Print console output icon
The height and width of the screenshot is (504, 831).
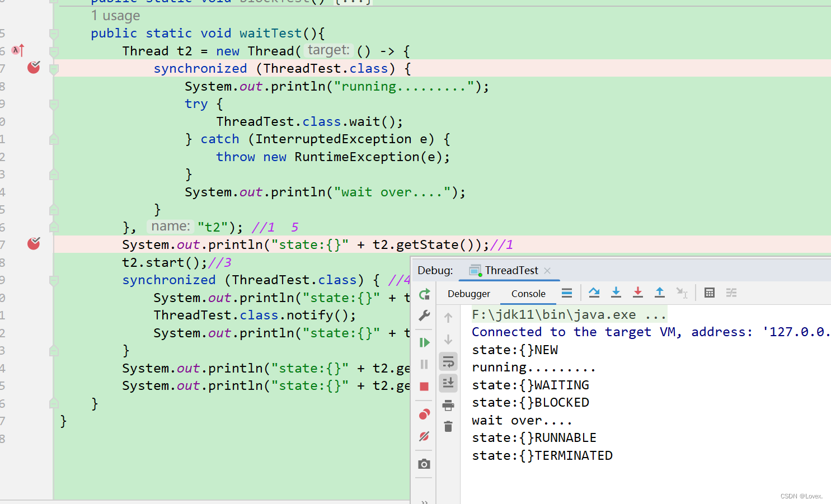(x=448, y=405)
